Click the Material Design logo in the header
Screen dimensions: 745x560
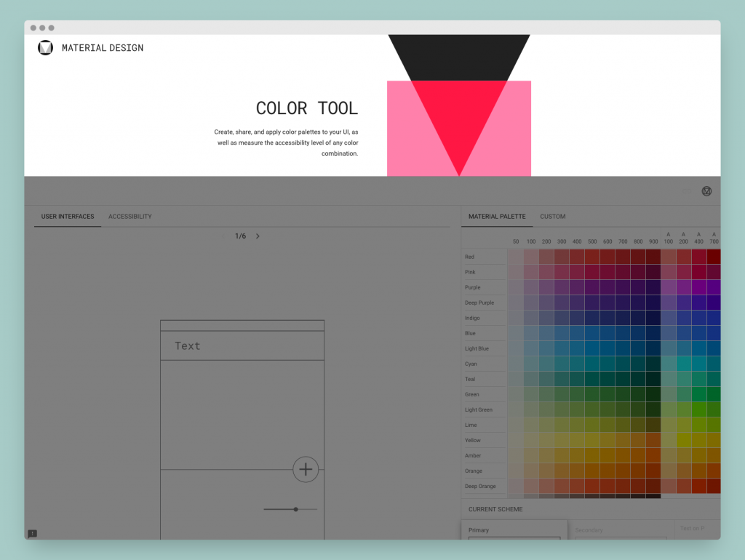(45, 47)
